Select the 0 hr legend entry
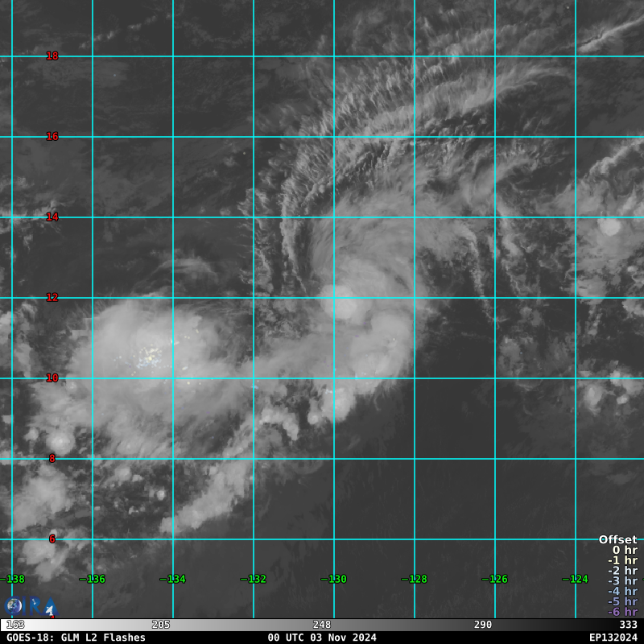Viewport: 644px width, 644px height. click(x=625, y=550)
